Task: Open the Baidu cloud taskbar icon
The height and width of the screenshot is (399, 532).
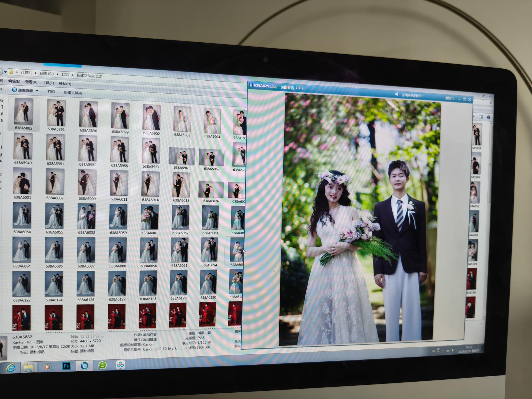Action: pyautogui.click(x=120, y=365)
